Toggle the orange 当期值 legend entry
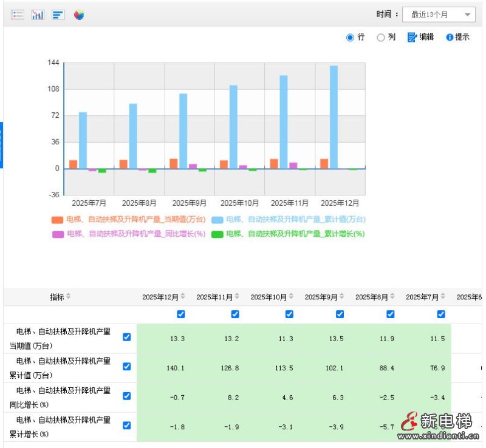Screen dimensions: 486x448 57,220
